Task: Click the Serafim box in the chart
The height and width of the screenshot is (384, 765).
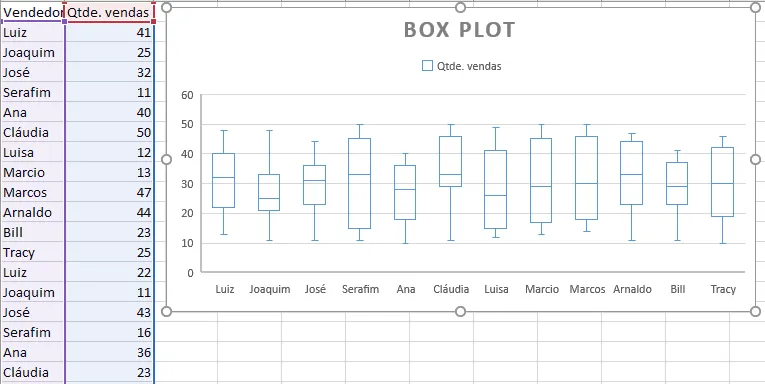Action: tap(360, 183)
